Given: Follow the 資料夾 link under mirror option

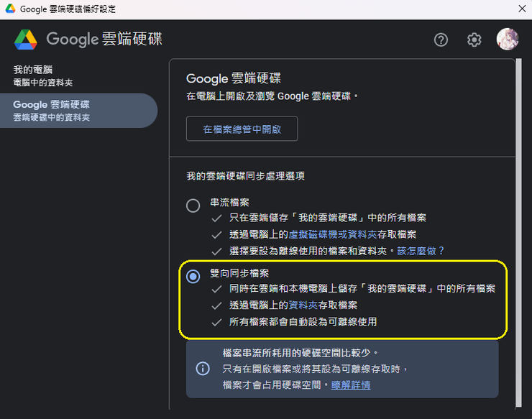Looking at the screenshot, I should (303, 305).
